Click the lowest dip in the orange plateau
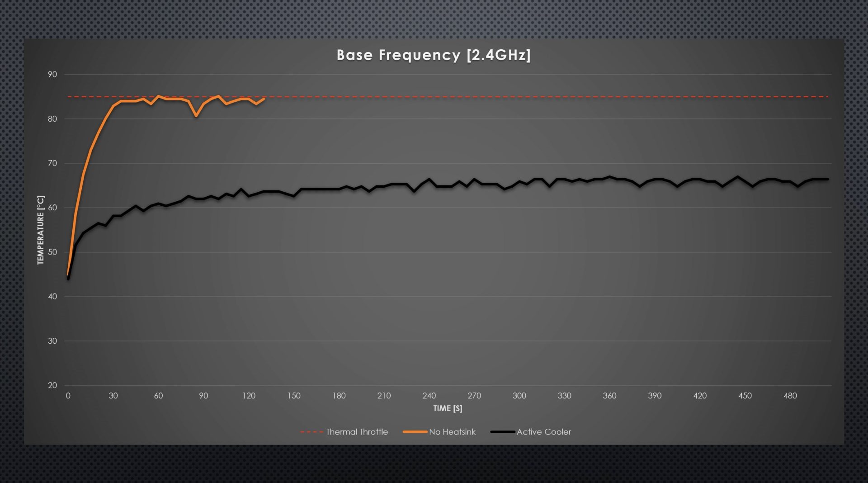This screenshot has height=483, width=868. 196,116
